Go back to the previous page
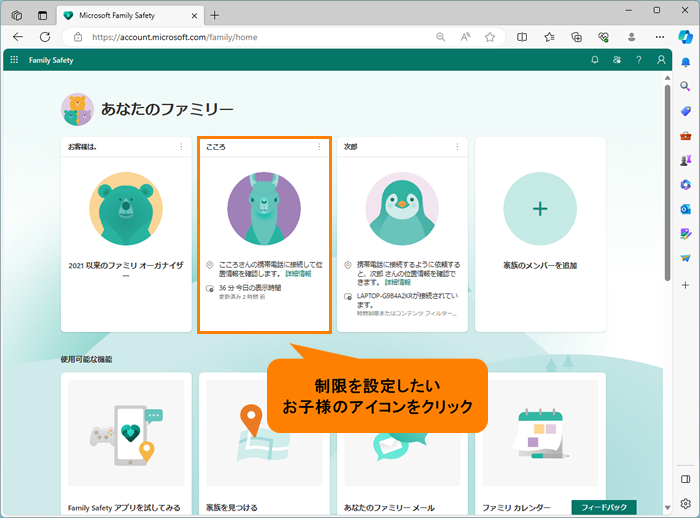This screenshot has width=700, height=518. (x=18, y=37)
